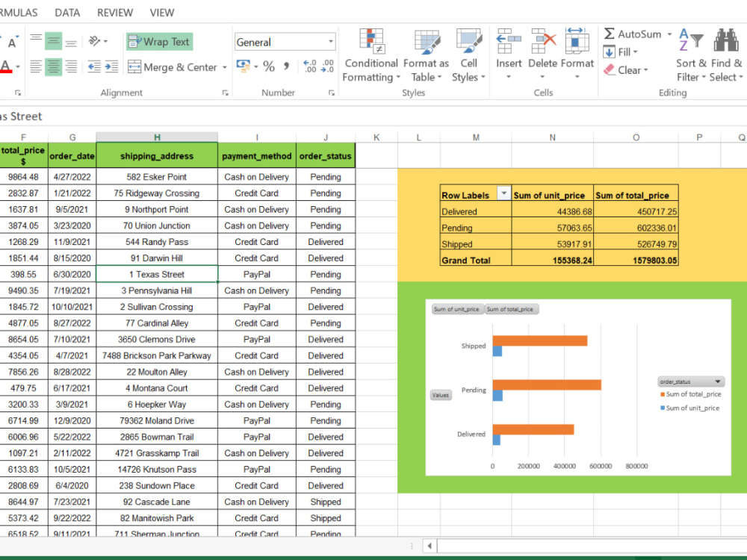Click the formula bar text
747x560 pixels.
(21, 116)
